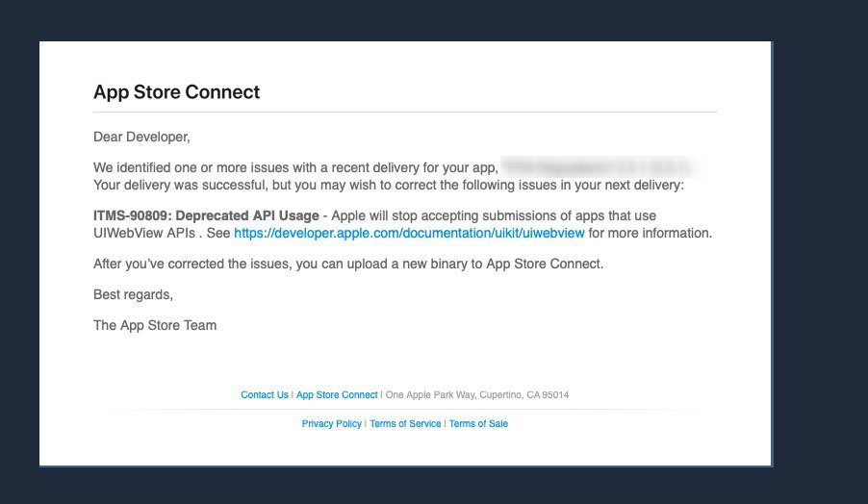
Task: Click the 'ITMS-90809: Deprecated API Usage' text
Action: [206, 215]
